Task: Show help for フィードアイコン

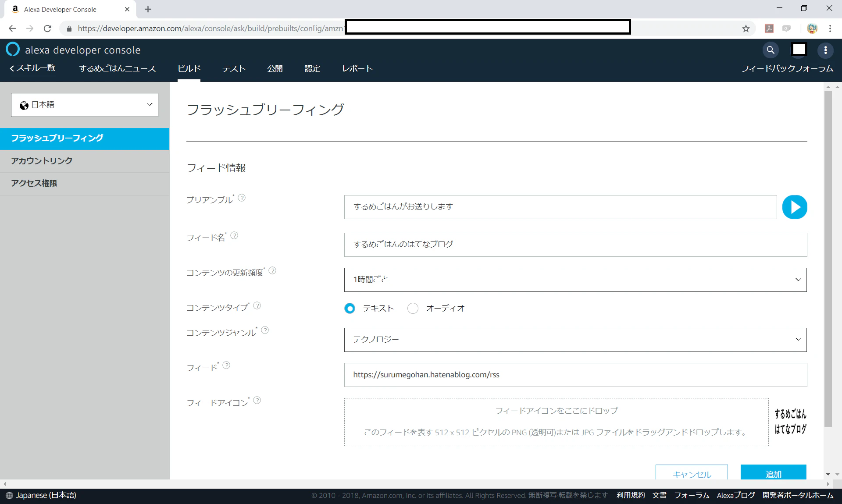Action: point(257,400)
